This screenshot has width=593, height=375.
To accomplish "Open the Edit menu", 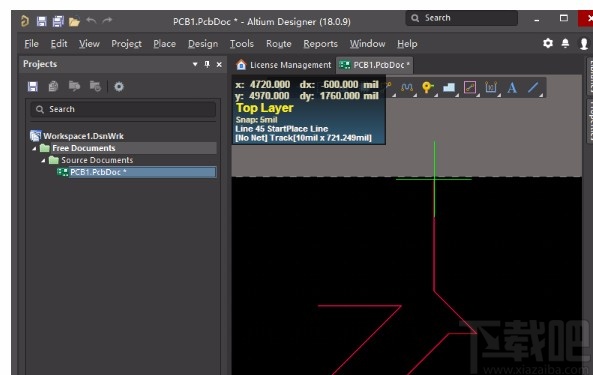I will (x=59, y=44).
